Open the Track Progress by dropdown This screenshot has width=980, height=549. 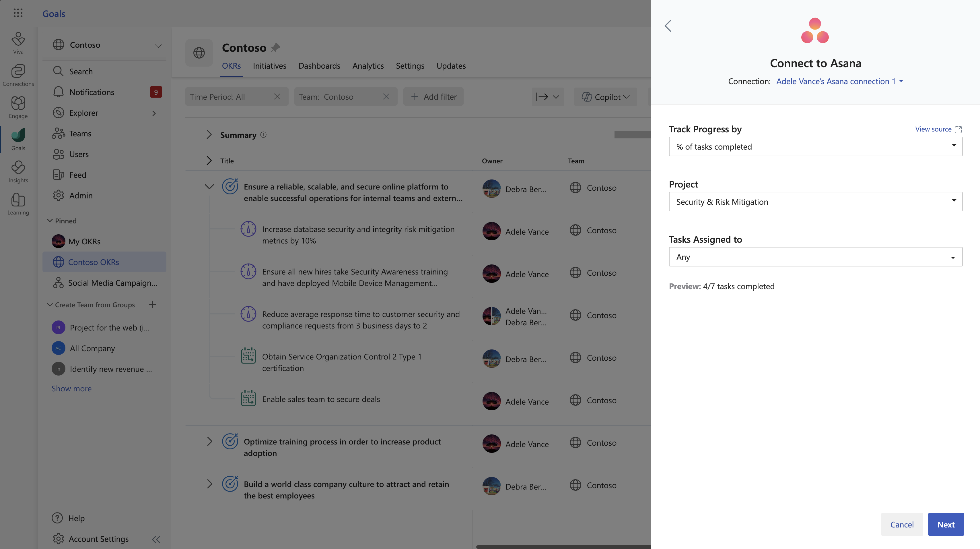click(x=815, y=146)
